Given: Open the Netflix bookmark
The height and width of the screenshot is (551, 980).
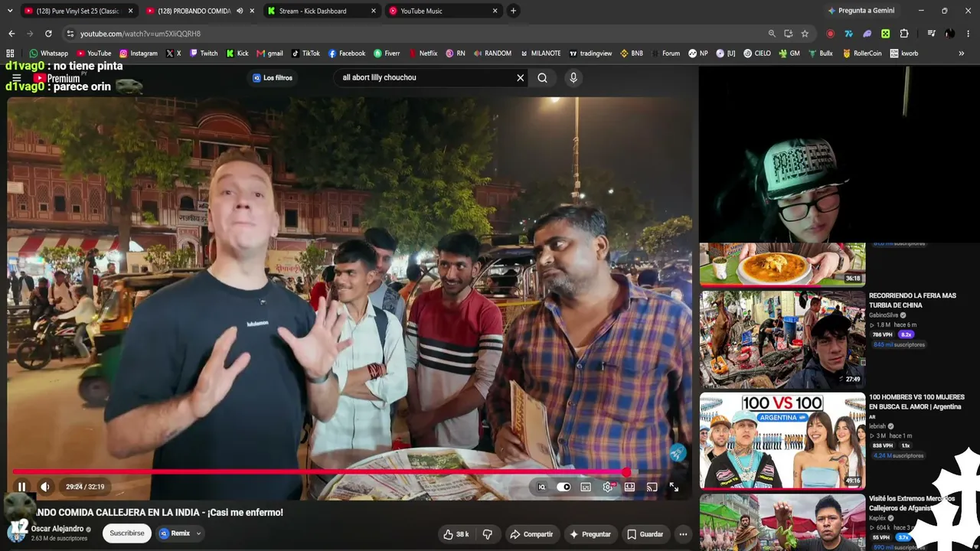Looking at the screenshot, I should [x=423, y=54].
